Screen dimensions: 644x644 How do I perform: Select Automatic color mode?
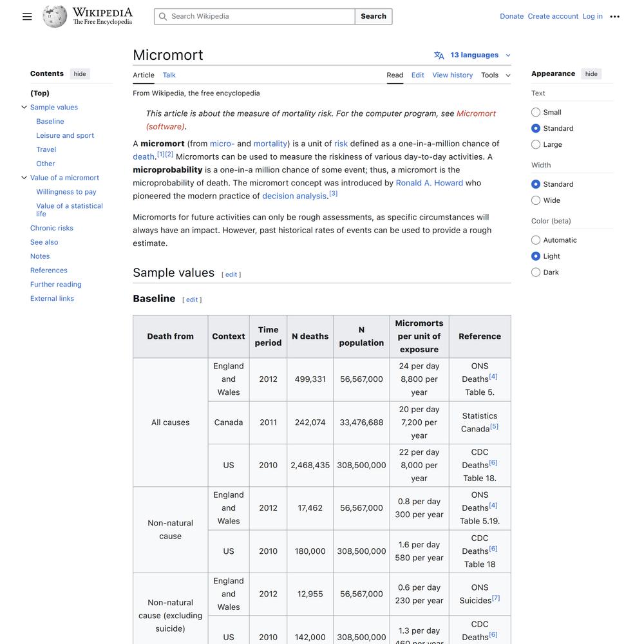tap(536, 240)
